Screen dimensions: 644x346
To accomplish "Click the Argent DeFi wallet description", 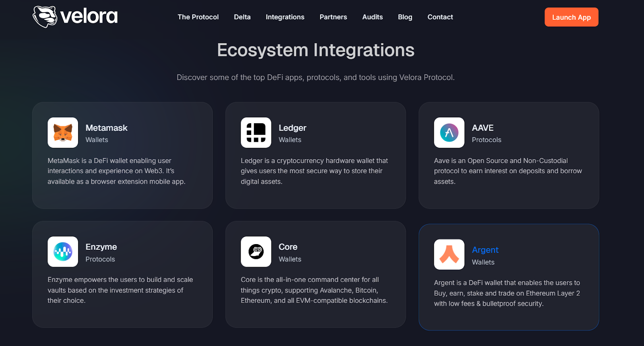I will [x=507, y=293].
